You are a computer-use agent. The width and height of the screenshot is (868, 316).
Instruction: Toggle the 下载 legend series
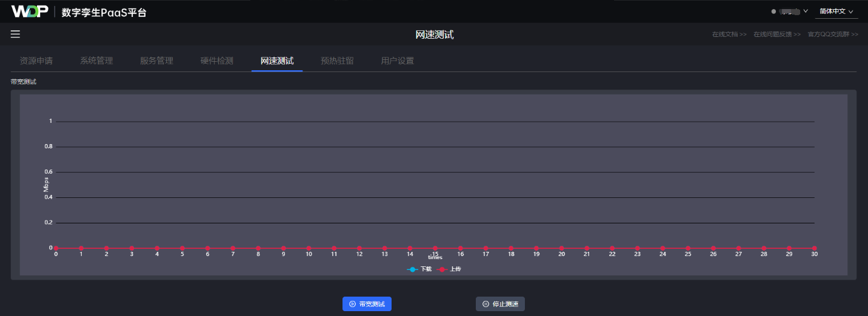tap(419, 269)
